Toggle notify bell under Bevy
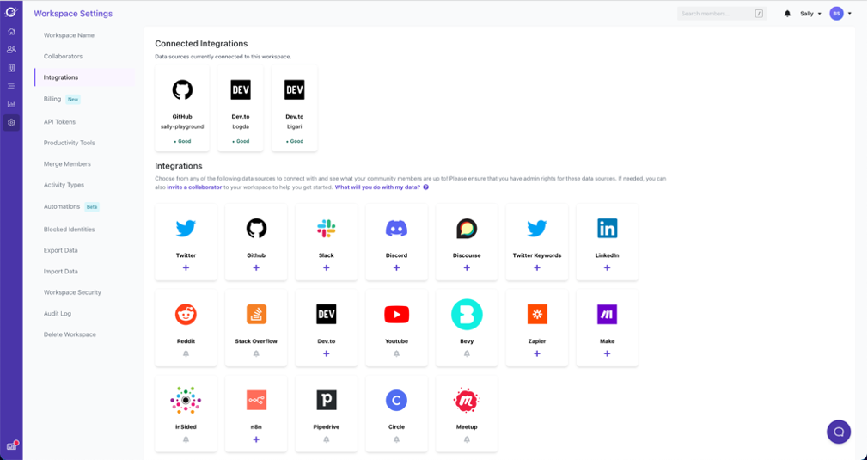This screenshot has width=868, height=460. pyautogui.click(x=467, y=353)
